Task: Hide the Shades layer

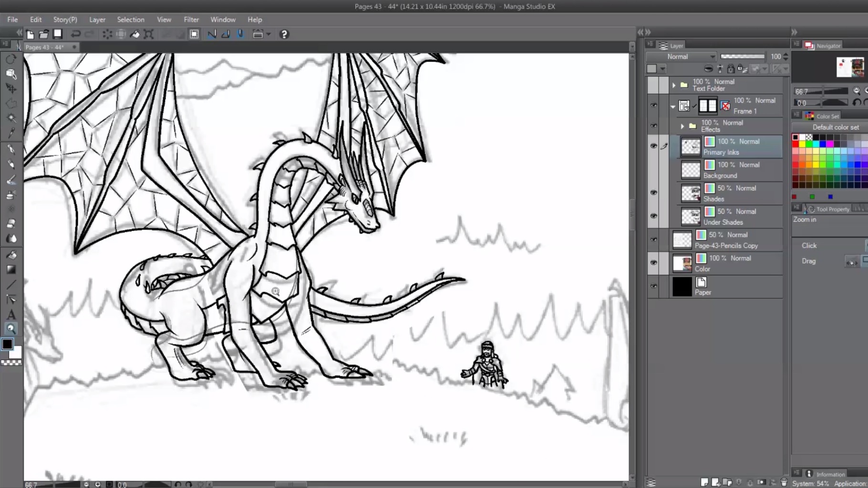Action: [653, 193]
